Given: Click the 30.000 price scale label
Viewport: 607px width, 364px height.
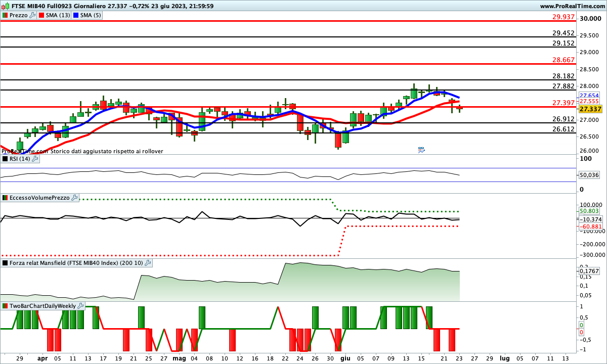Looking at the screenshot, I should tap(591, 19).
